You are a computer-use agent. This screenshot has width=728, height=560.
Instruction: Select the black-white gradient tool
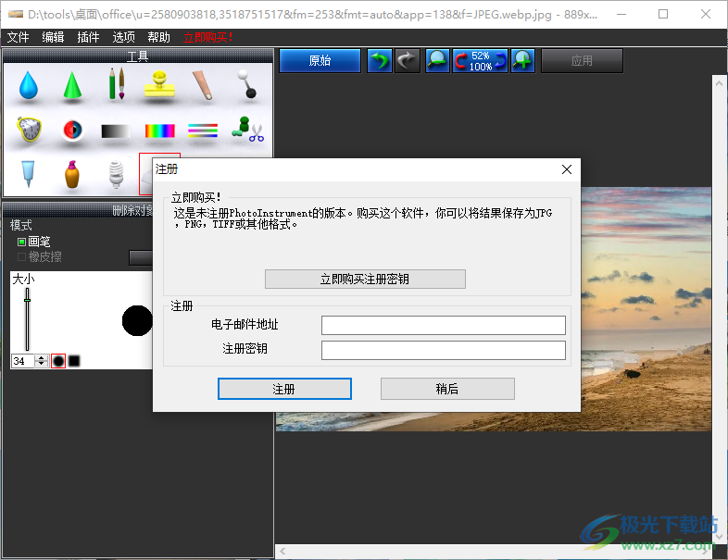pyautogui.click(x=116, y=131)
